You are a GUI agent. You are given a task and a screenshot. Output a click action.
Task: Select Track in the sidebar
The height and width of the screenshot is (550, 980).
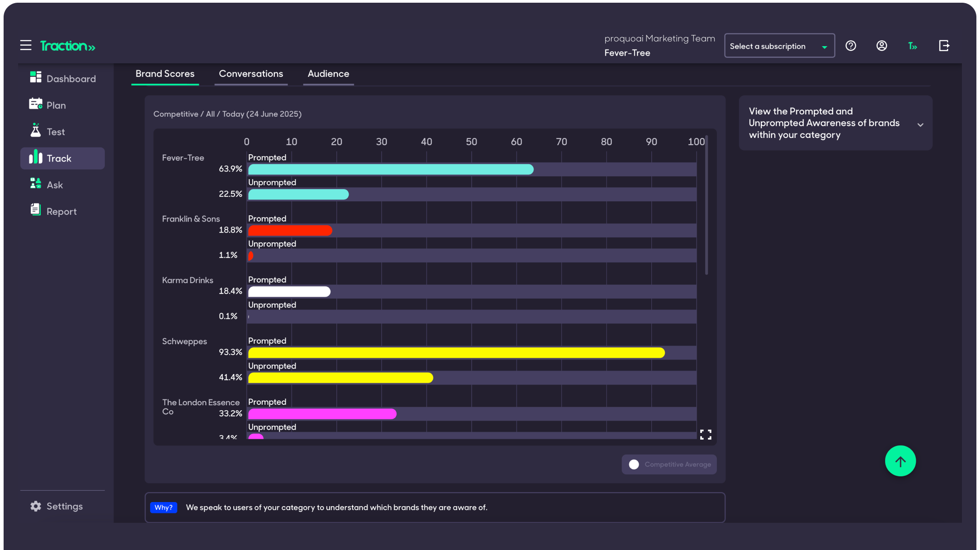click(62, 158)
